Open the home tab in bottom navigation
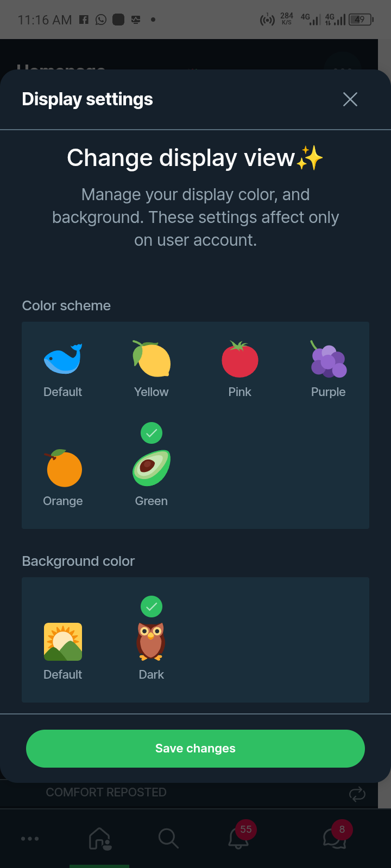 [100, 838]
